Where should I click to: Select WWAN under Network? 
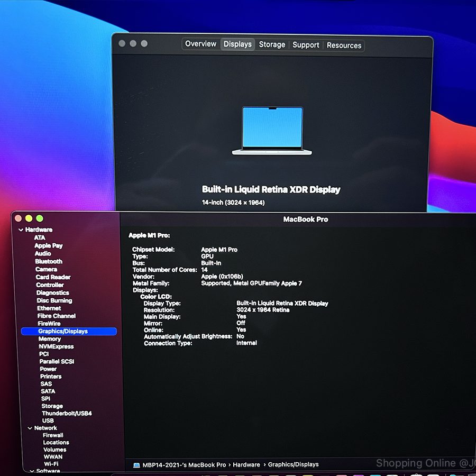point(53,457)
